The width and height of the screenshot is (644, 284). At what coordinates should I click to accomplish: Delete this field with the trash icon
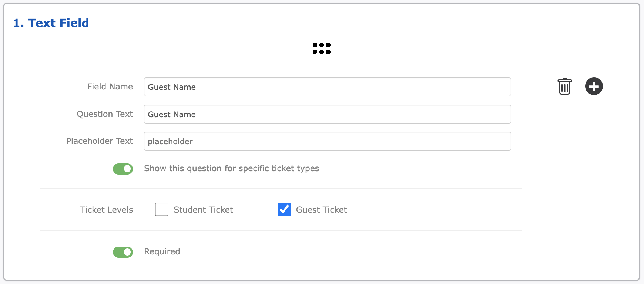coord(564,87)
